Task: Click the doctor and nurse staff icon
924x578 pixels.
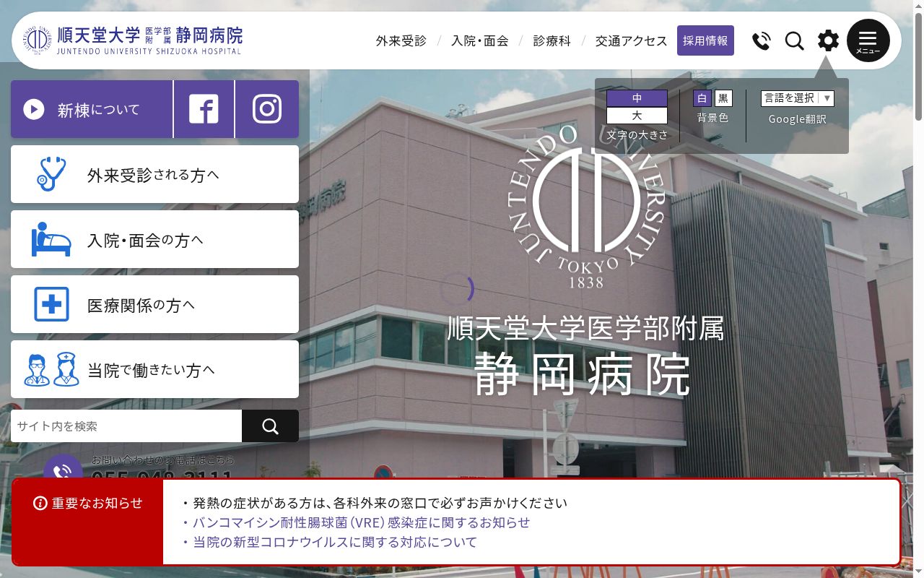Action: [51, 369]
